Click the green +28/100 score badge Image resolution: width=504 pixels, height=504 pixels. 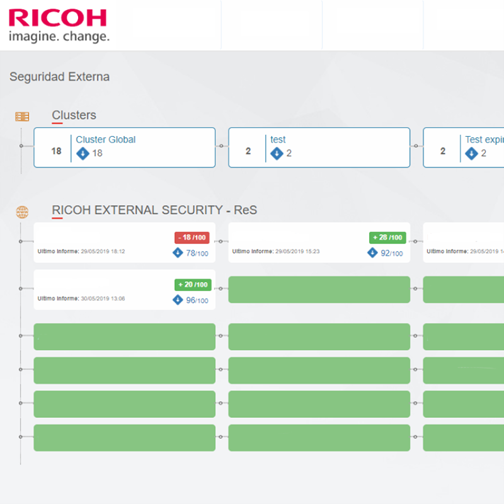pyautogui.click(x=387, y=237)
